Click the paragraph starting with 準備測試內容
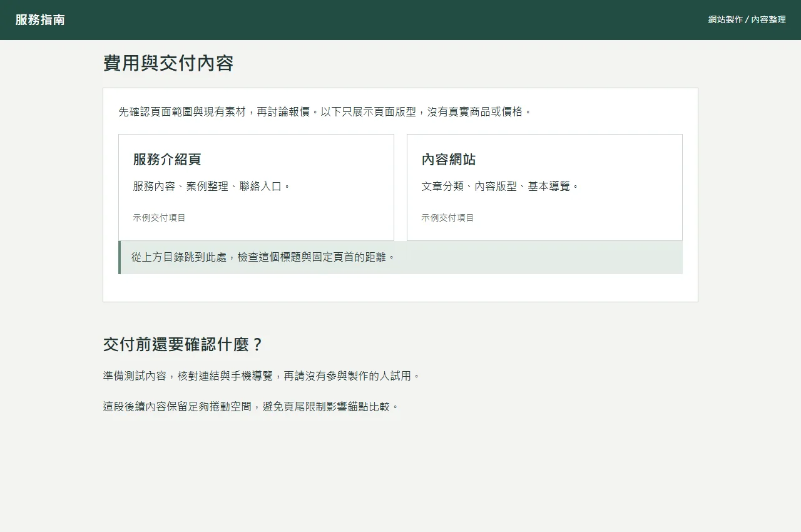Image resolution: width=801 pixels, height=532 pixels. click(x=262, y=376)
